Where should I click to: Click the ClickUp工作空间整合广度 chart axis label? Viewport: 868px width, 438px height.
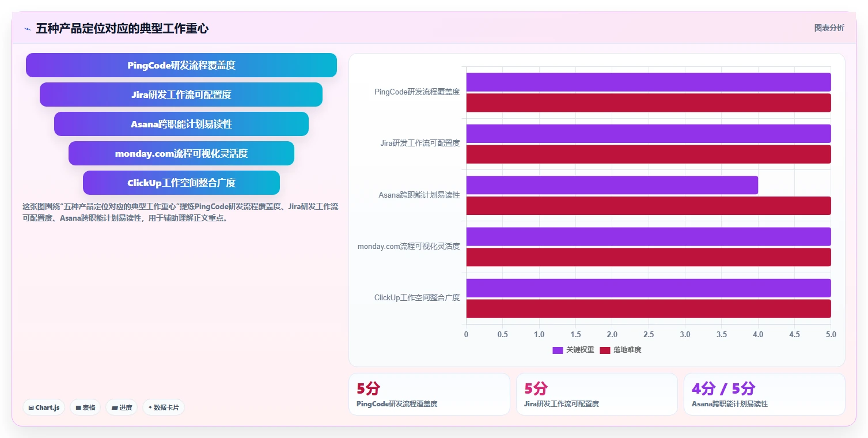pos(417,297)
